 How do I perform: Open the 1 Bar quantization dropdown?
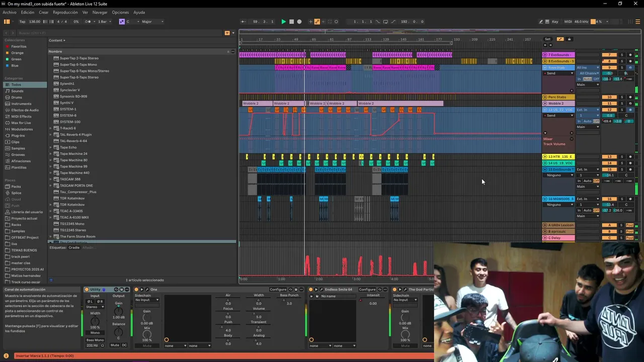104,22
